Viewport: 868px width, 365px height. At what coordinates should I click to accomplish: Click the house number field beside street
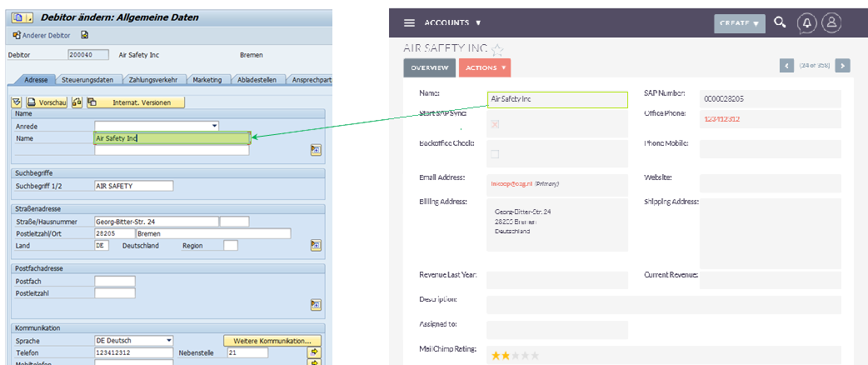[235, 222]
